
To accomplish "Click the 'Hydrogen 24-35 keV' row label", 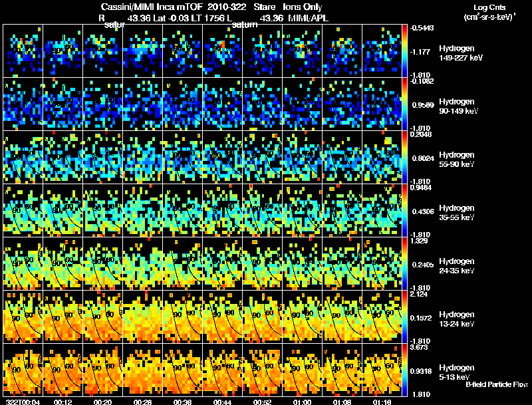I will [x=457, y=265].
